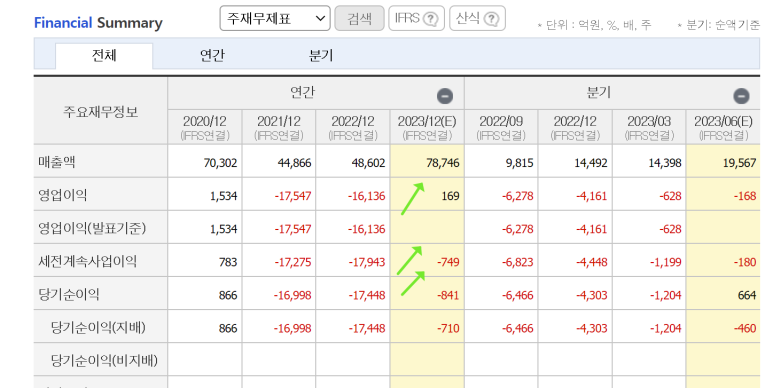Select the 세전계속사업이익 row label
This screenshot has height=388, width=773.
(87, 261)
